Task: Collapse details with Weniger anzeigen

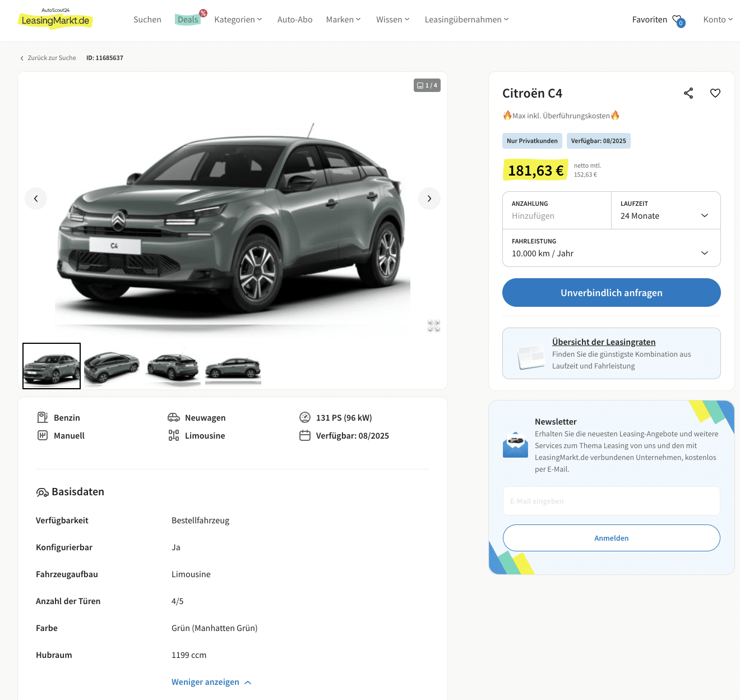Action: (211, 682)
